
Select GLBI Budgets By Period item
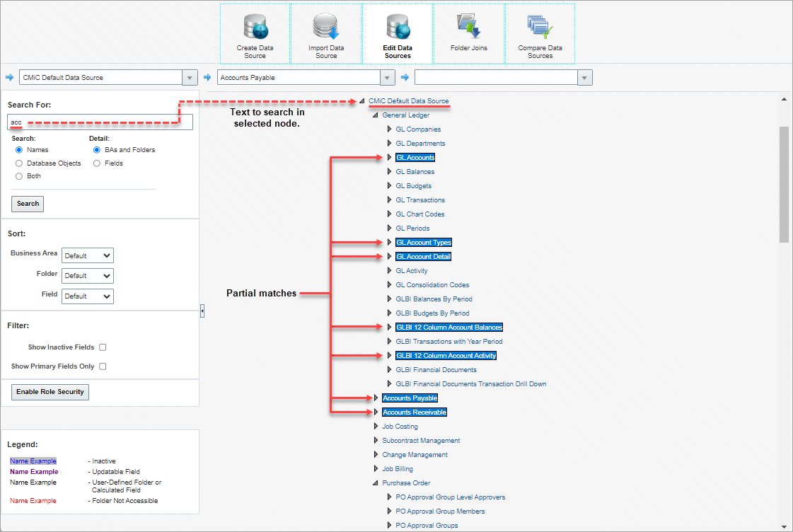pyautogui.click(x=432, y=313)
